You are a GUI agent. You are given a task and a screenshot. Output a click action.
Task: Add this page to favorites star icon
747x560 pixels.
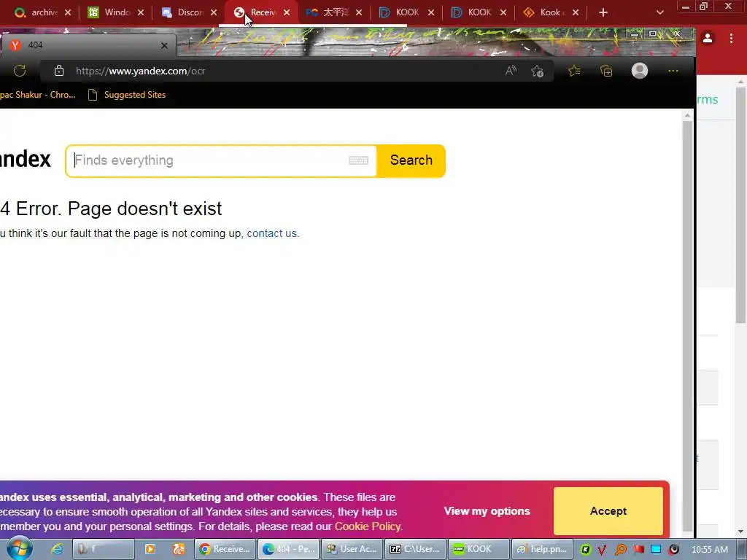[x=538, y=71]
